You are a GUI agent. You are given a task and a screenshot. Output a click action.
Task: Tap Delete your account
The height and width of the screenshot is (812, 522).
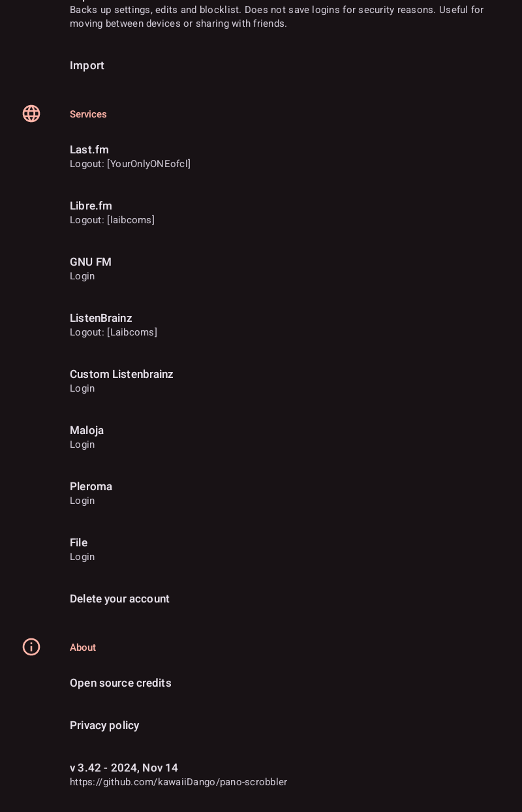[x=119, y=599]
